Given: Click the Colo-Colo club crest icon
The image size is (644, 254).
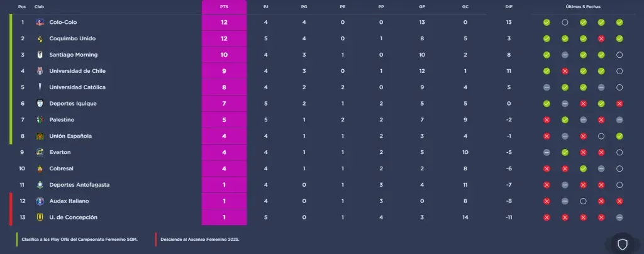Looking at the screenshot, I should (40, 22).
